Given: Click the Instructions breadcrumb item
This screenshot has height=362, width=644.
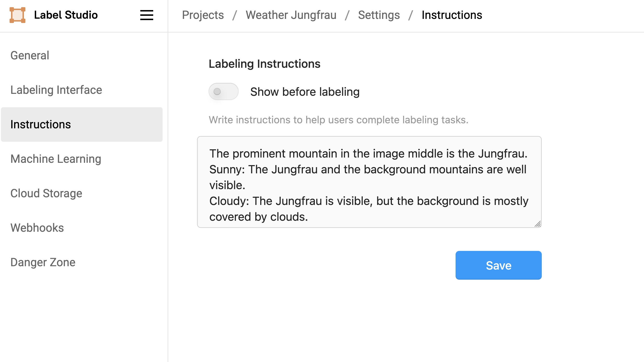Looking at the screenshot, I should tap(452, 15).
